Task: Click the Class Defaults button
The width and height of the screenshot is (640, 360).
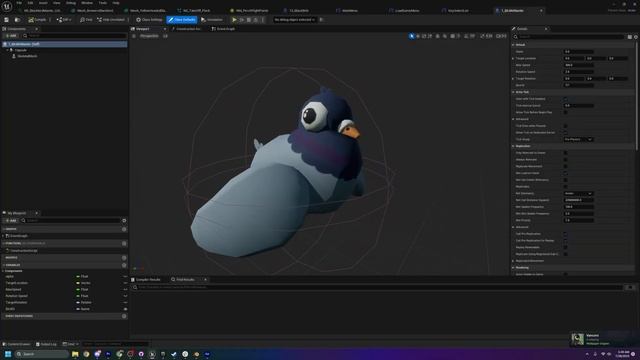Action: (182, 20)
